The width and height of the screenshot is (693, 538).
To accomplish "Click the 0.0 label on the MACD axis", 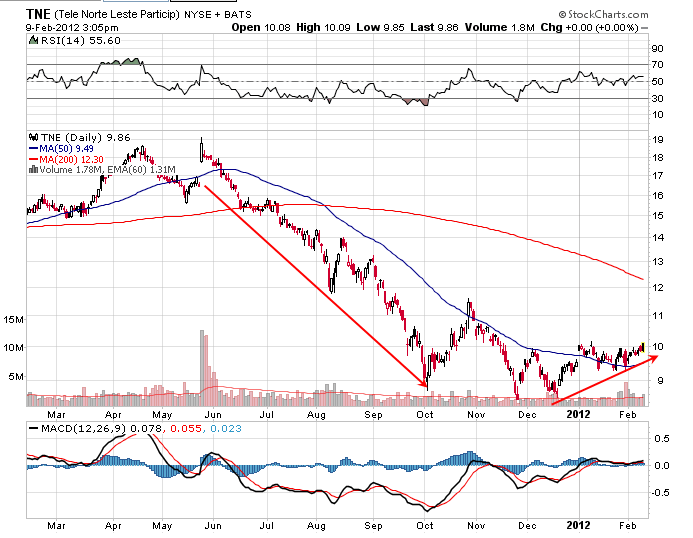I will coord(662,466).
